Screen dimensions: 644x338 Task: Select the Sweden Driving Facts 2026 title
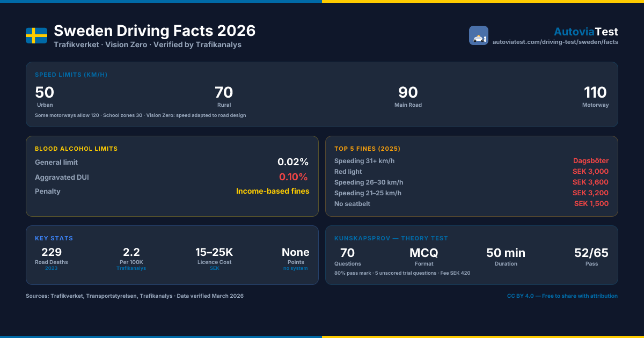[155, 31]
